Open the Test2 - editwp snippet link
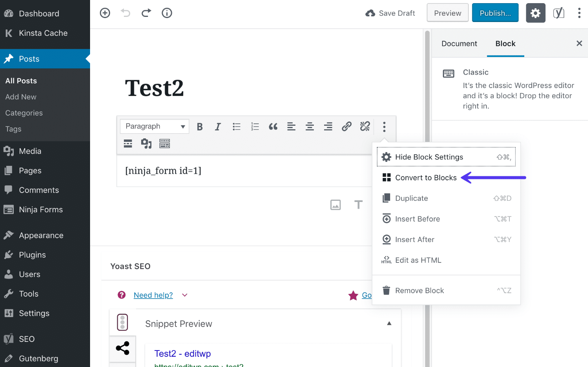Viewport: 588px width, 367px height. [182, 353]
